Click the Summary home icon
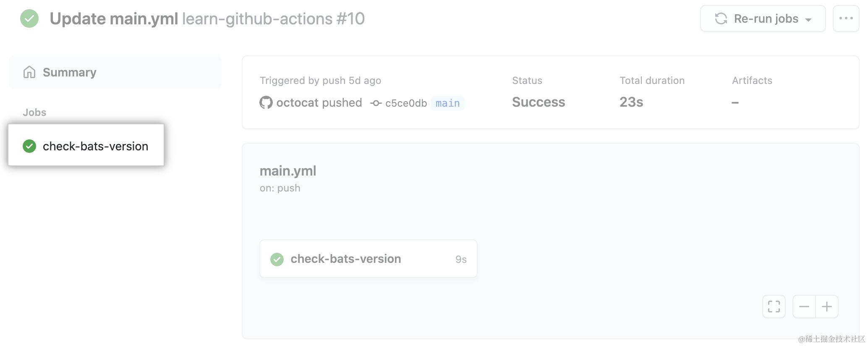868x346 pixels. [29, 72]
